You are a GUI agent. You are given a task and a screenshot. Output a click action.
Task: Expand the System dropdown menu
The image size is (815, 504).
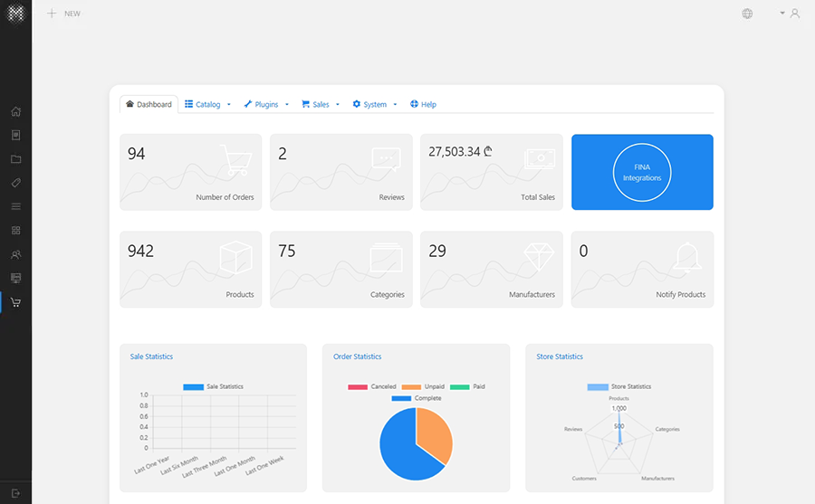pyautogui.click(x=375, y=105)
